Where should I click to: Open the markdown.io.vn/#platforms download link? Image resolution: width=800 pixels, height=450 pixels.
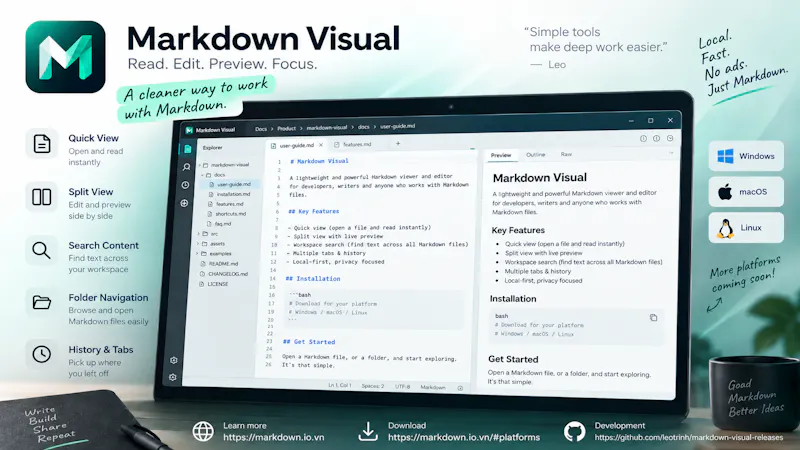click(x=464, y=438)
